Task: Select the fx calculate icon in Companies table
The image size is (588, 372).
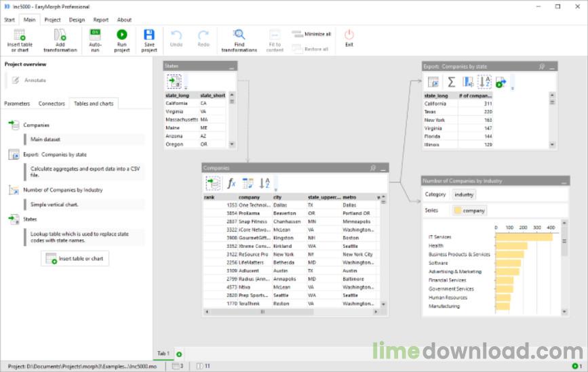Action: 231,183
